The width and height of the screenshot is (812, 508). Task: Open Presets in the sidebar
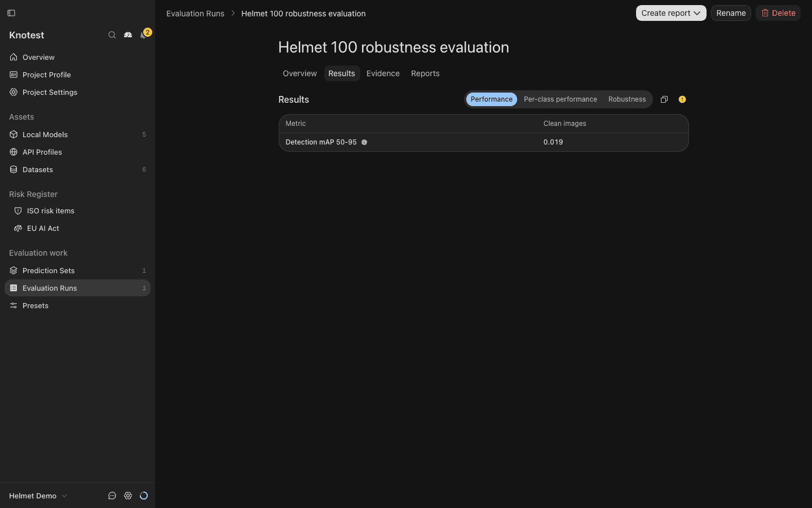[x=77, y=305]
